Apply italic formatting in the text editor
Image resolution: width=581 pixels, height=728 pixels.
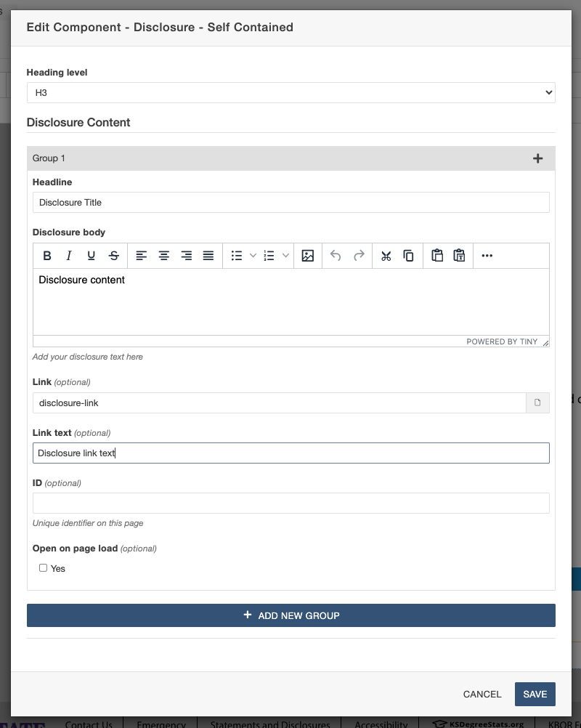pyautogui.click(x=68, y=255)
